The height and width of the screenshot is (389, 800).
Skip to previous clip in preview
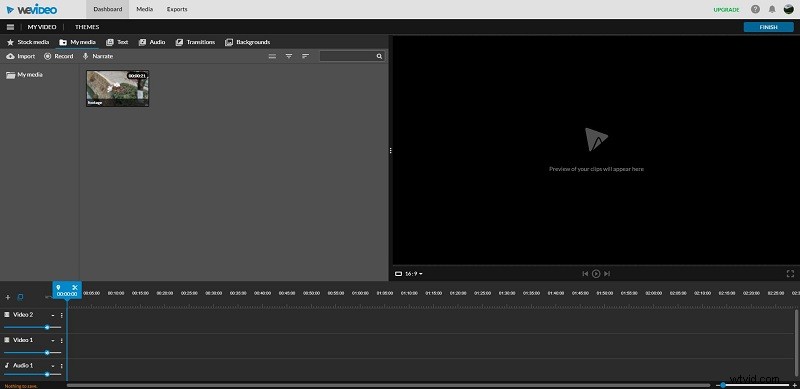click(585, 274)
